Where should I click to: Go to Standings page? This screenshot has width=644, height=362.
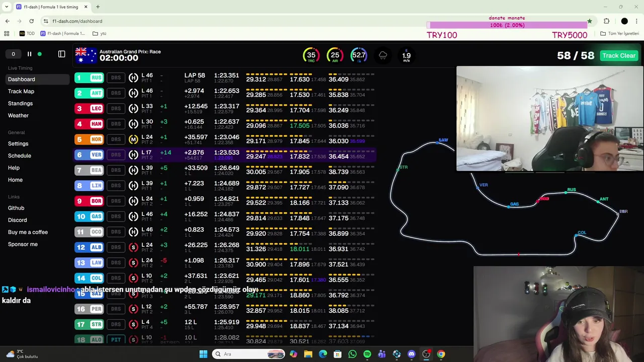coord(20,104)
